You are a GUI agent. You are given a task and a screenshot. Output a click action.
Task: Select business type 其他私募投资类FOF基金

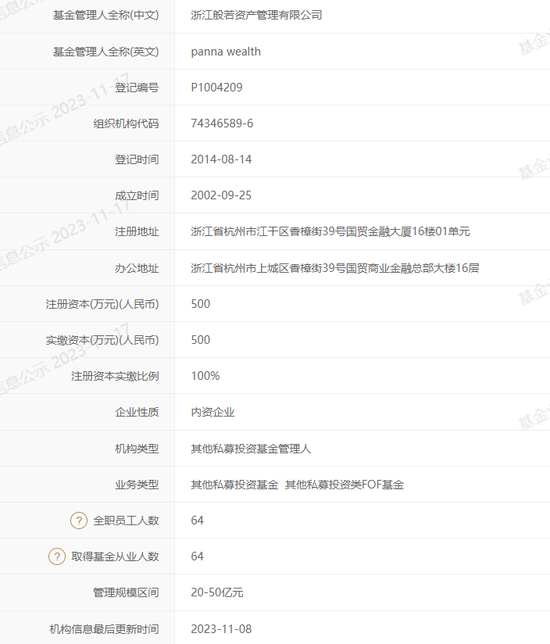click(x=345, y=485)
